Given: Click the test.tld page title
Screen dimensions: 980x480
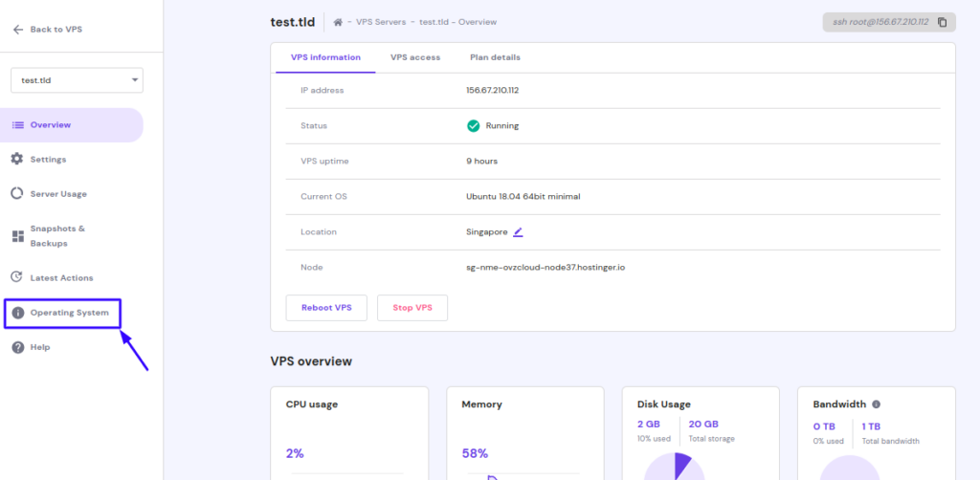Looking at the screenshot, I should [x=293, y=22].
